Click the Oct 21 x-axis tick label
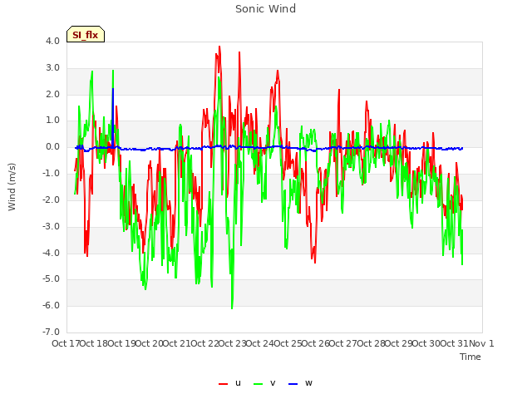This screenshot has height=399, width=532. click(x=177, y=343)
